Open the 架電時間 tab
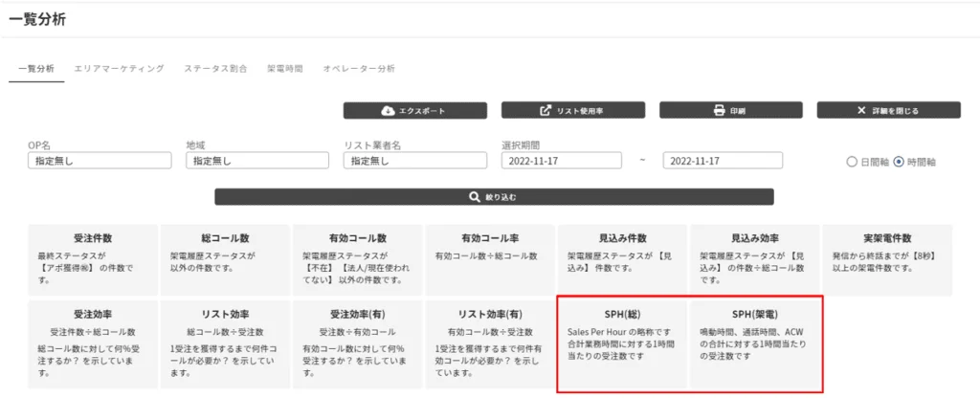980x398 pixels. [284, 69]
